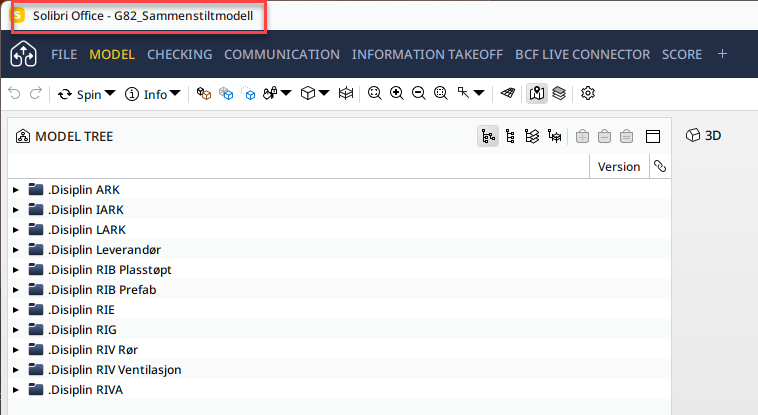Expand the .Disiplin RIV Rør folder
The image size is (758, 415).
point(15,350)
